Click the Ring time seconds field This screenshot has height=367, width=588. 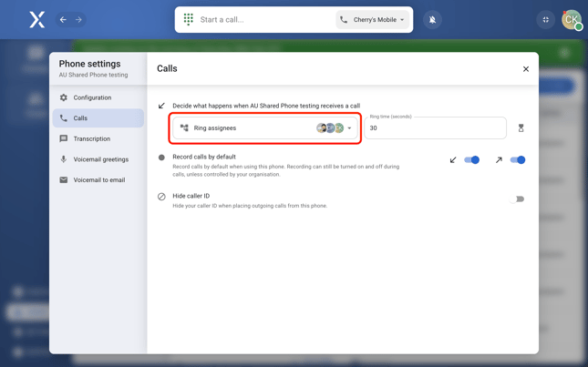[x=435, y=128]
